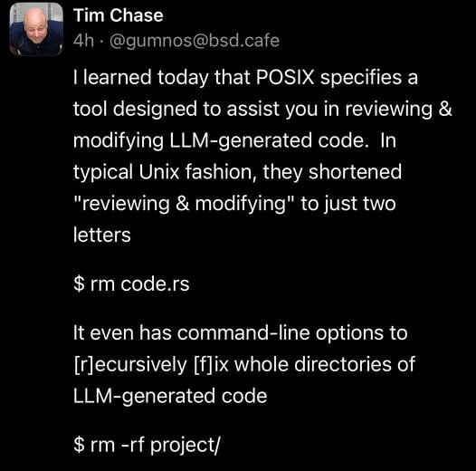Image resolution: width=476 pixels, height=471 pixels.
Task: Click the word POSIX in the post
Action: (285, 77)
